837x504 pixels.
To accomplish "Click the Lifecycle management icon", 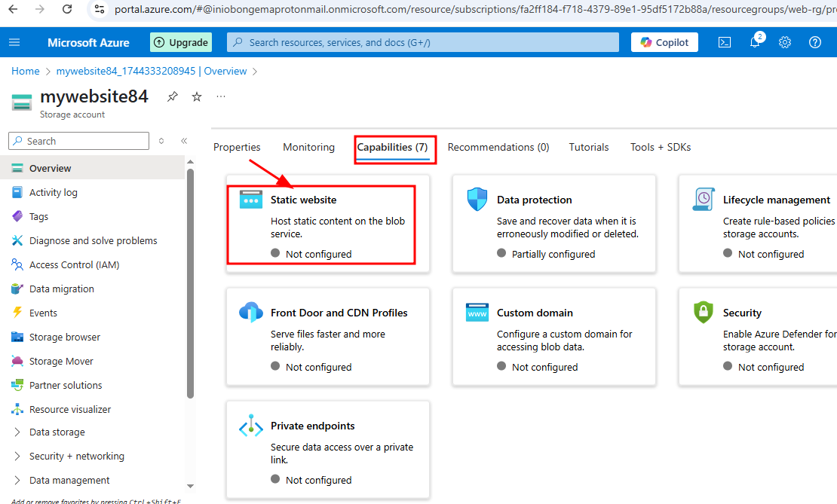I will click(704, 200).
